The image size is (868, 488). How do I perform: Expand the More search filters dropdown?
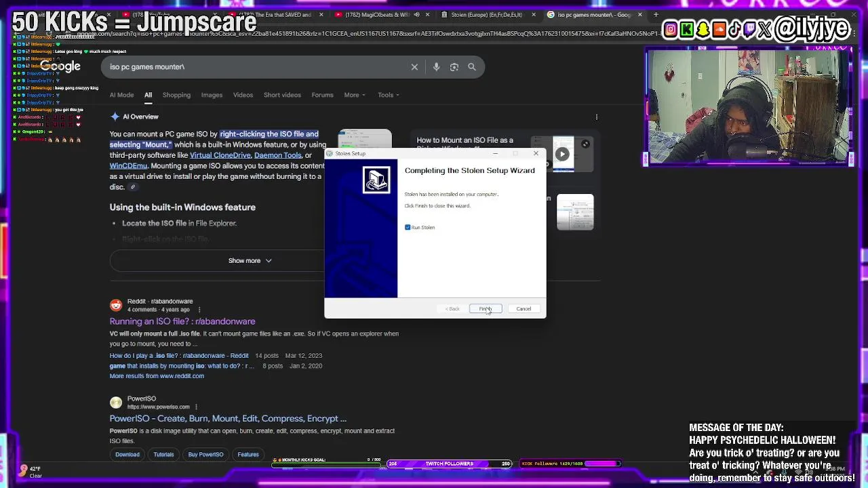355,95
